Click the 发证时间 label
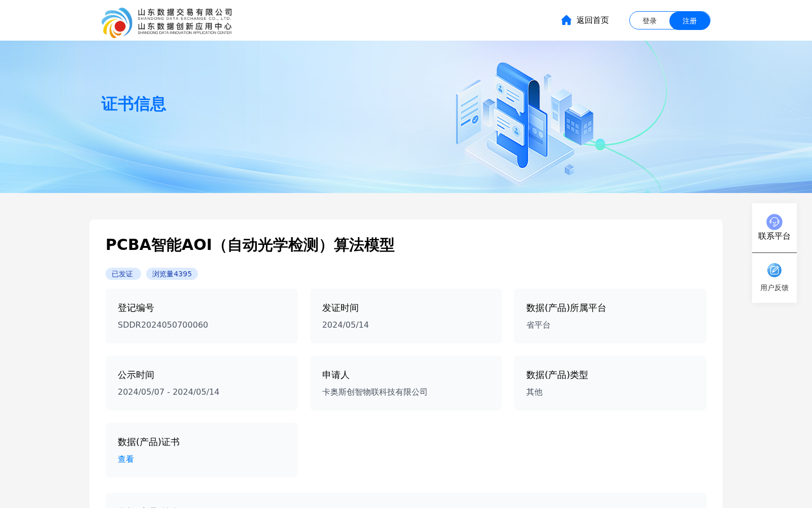 pyautogui.click(x=341, y=308)
